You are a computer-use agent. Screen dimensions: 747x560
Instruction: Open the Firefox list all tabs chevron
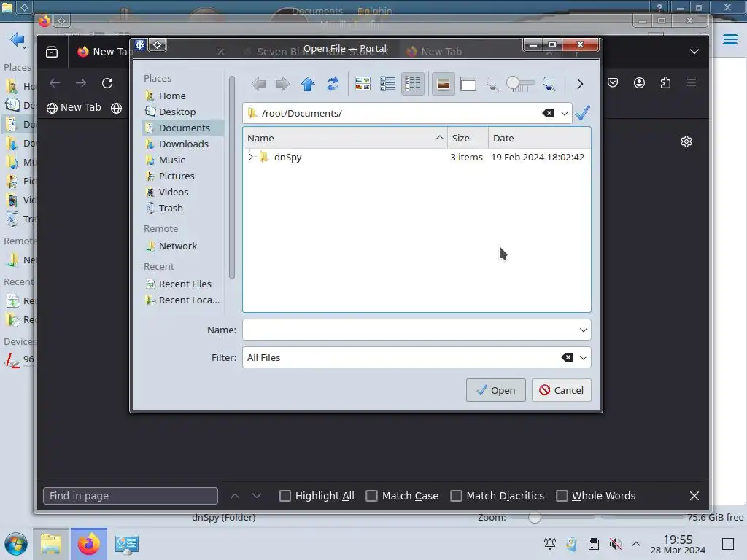coord(694,52)
